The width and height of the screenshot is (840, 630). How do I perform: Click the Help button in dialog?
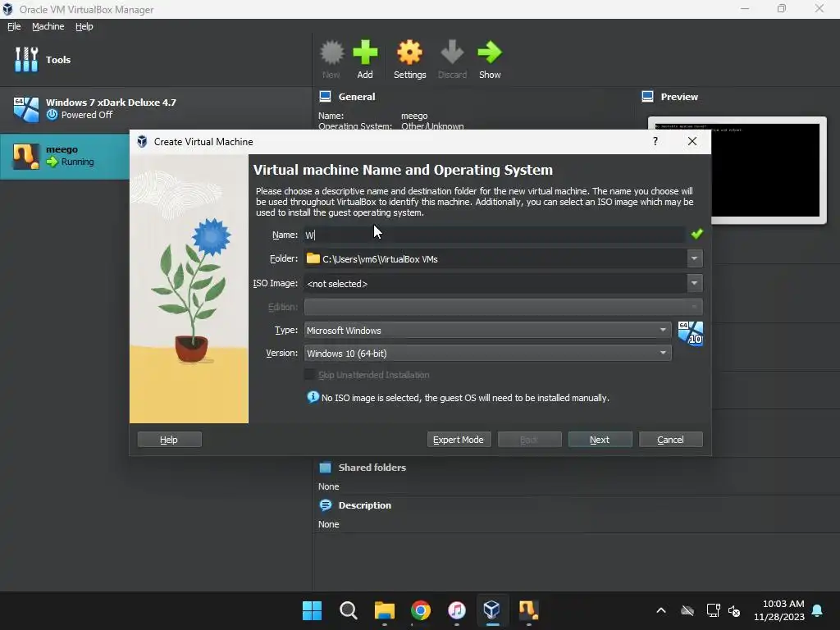click(x=169, y=440)
